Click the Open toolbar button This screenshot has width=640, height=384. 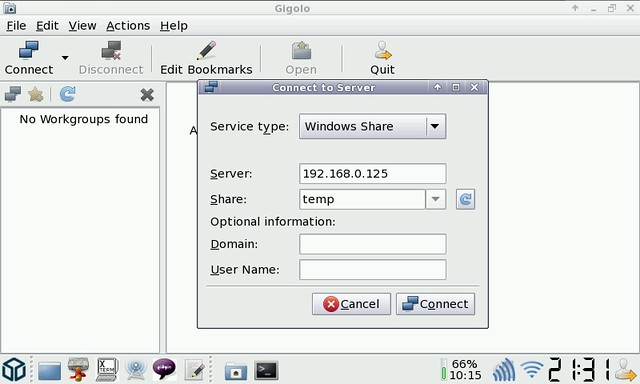tap(301, 58)
